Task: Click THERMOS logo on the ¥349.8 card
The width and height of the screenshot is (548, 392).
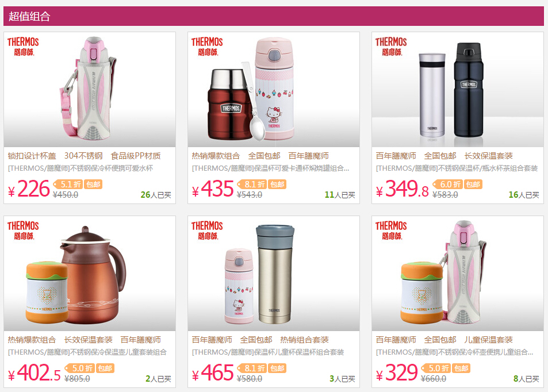Action: point(391,47)
